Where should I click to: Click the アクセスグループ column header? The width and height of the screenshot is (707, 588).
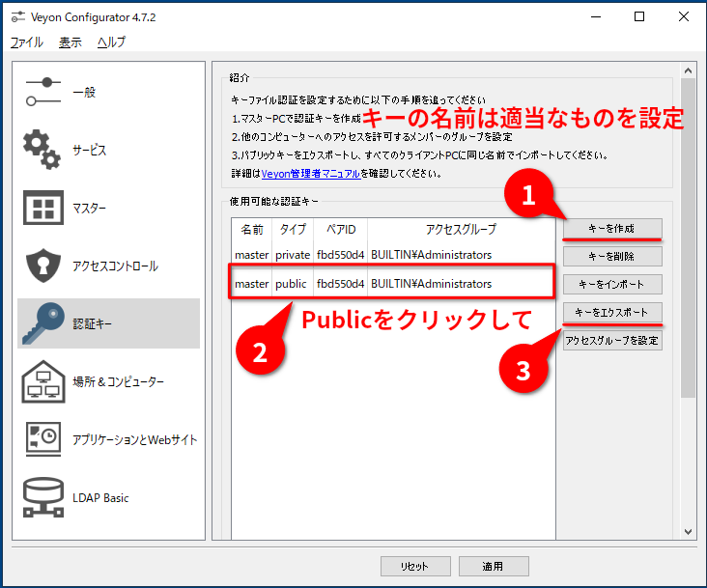(461, 230)
